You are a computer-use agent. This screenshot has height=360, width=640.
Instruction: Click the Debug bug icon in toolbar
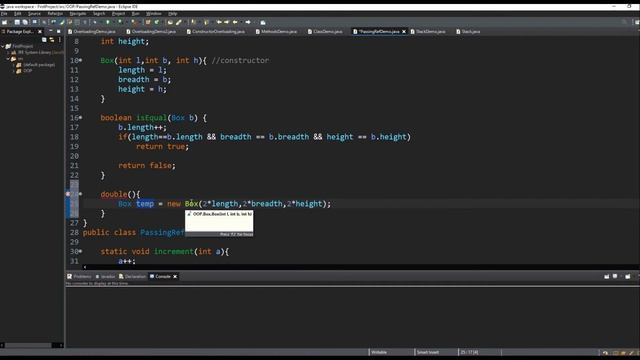pyautogui.click(x=95, y=22)
